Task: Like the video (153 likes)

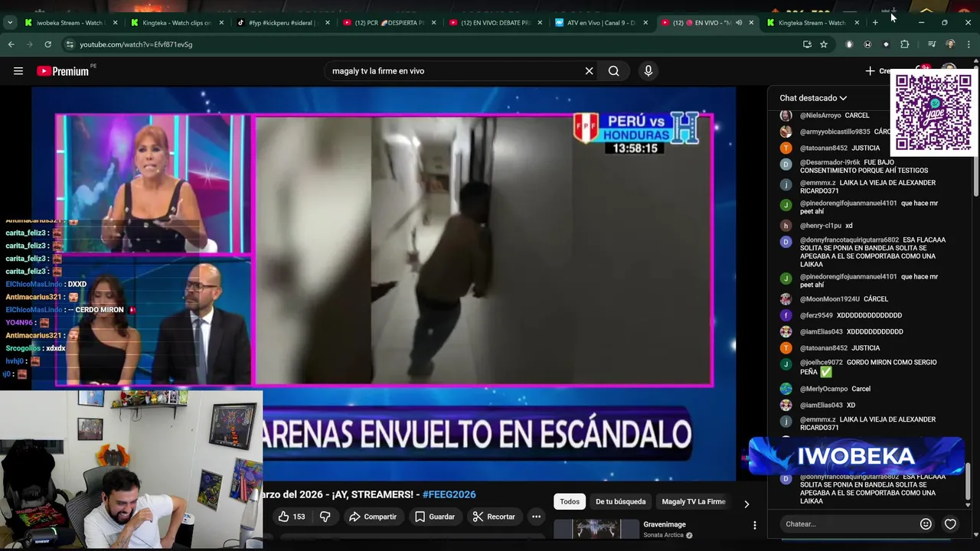Action: click(292, 517)
